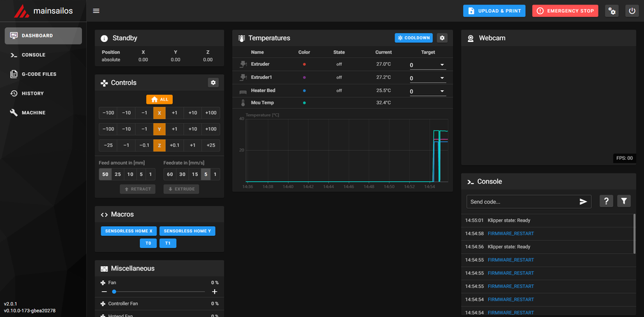Open console help question mark icon
Viewport: 644px width, 317px height.
pos(606,202)
